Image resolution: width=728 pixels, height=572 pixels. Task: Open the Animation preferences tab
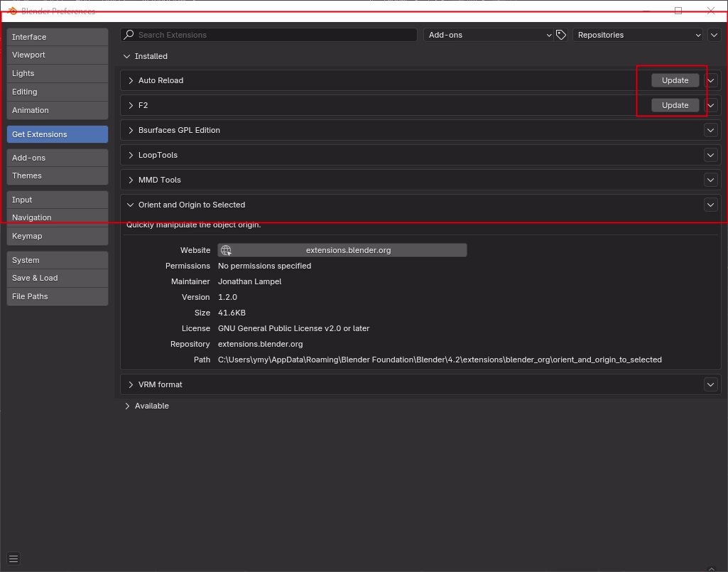point(58,111)
